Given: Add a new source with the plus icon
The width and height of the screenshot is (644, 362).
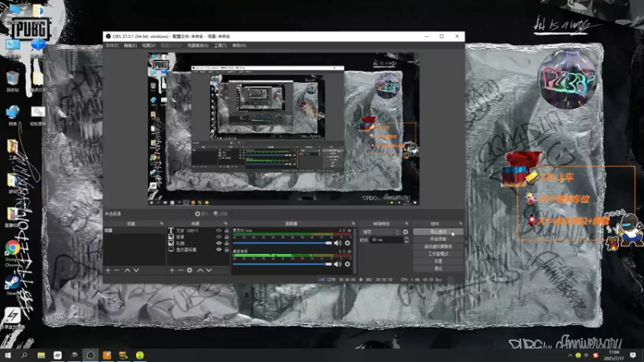Looking at the screenshot, I should (172, 270).
